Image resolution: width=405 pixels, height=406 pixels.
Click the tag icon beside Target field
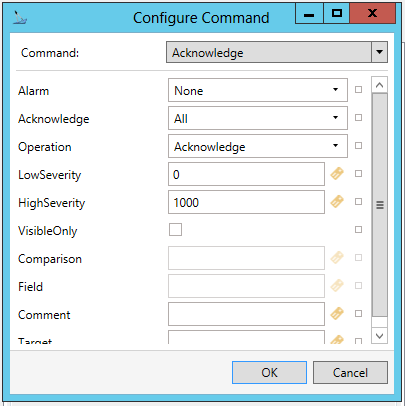(x=337, y=340)
